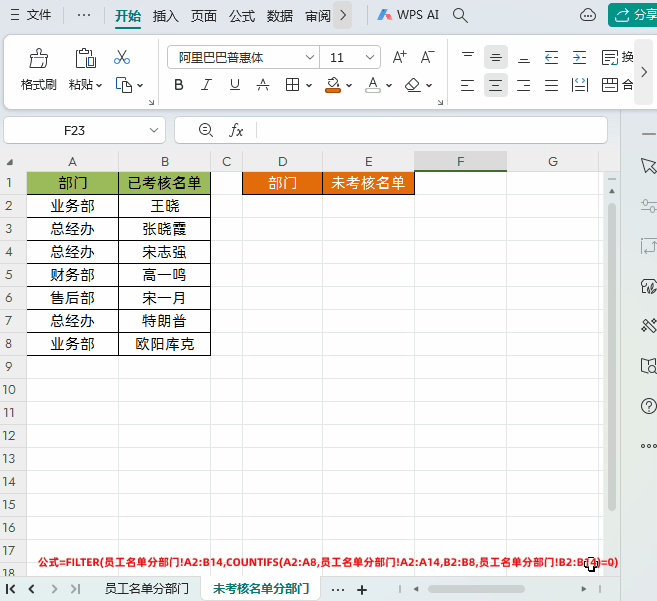Expand the font color dropdown arrow

[x=389, y=85]
